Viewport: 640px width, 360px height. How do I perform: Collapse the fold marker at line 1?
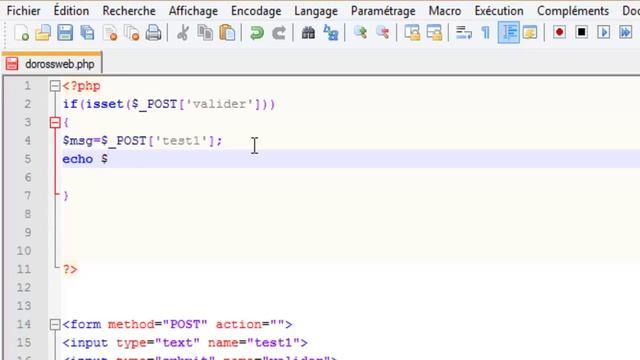pyautogui.click(x=55, y=86)
